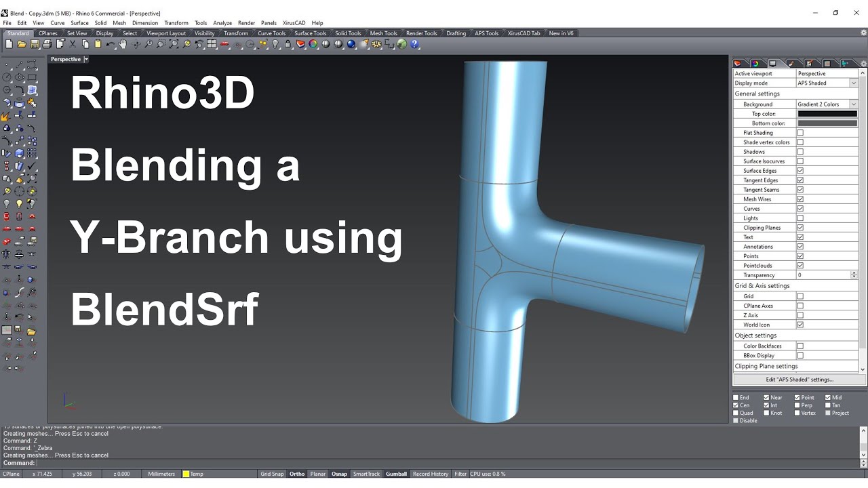Toggle Ortho in the status bar
The width and height of the screenshot is (868, 488).
tap(297, 474)
